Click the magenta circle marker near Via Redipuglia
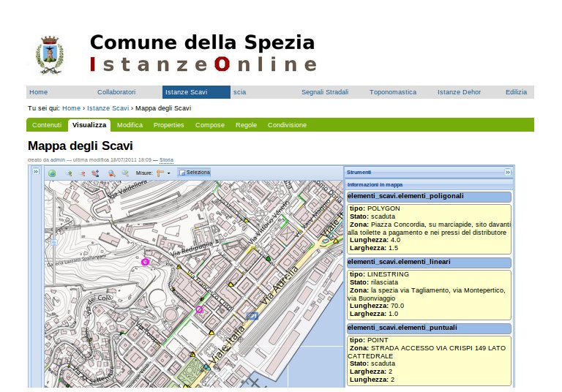This screenshot has width=562, height=392. point(145,261)
